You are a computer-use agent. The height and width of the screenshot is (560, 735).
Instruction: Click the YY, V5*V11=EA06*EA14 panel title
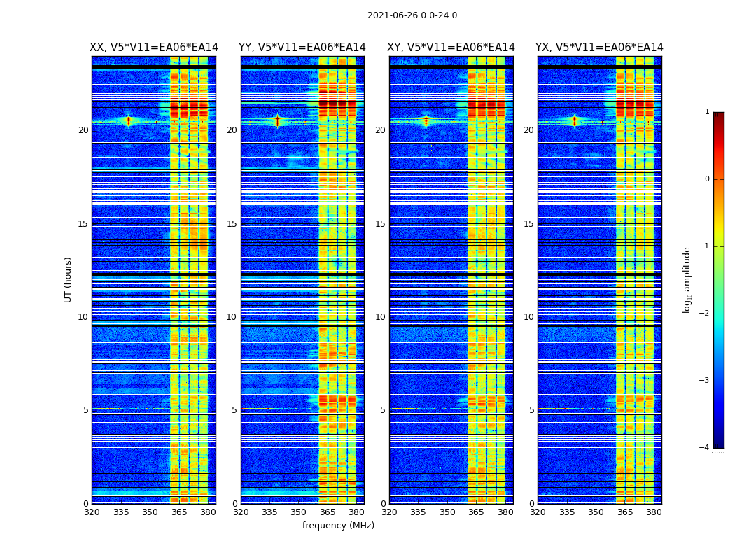[302, 48]
